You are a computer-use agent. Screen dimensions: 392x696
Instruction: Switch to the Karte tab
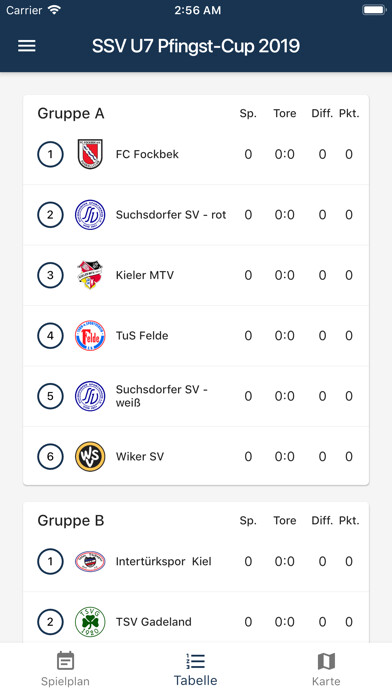click(326, 669)
